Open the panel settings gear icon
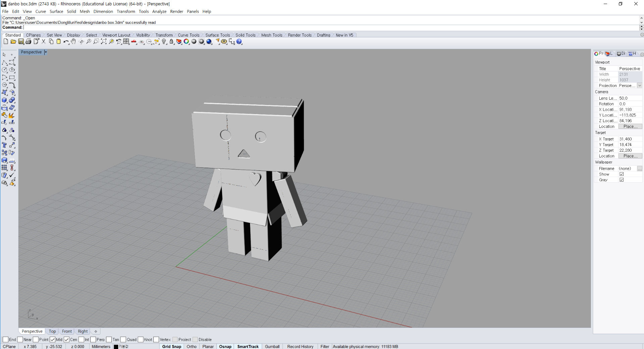The image size is (644, 349). click(x=642, y=54)
